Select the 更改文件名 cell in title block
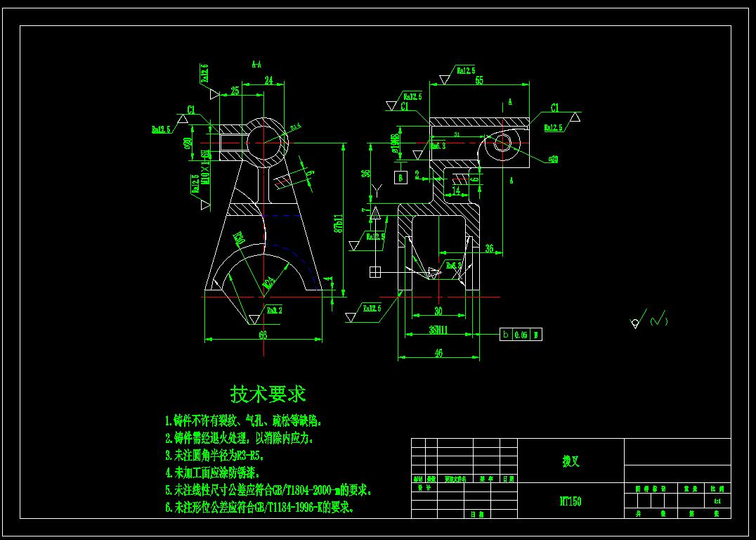Screen dimensions: 756x540 pos(455,480)
